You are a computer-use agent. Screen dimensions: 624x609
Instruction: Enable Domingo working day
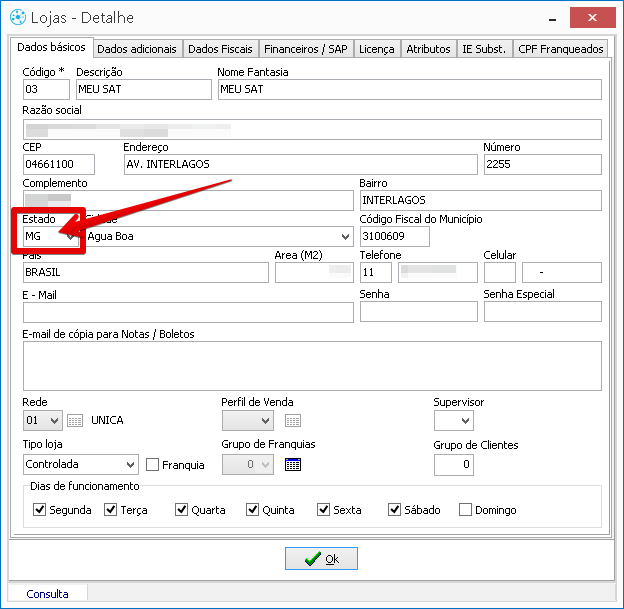coord(465,509)
